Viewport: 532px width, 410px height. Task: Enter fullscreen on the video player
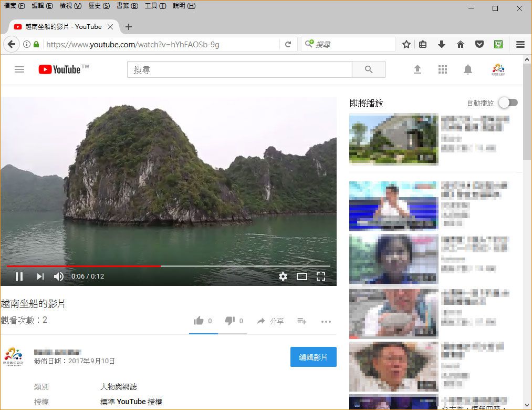click(x=321, y=276)
